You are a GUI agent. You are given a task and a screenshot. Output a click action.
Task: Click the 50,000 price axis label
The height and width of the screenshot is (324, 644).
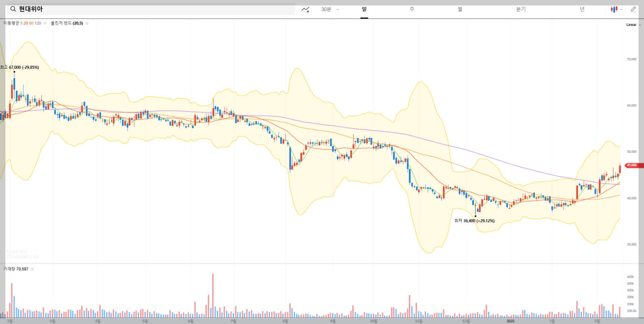(x=631, y=152)
